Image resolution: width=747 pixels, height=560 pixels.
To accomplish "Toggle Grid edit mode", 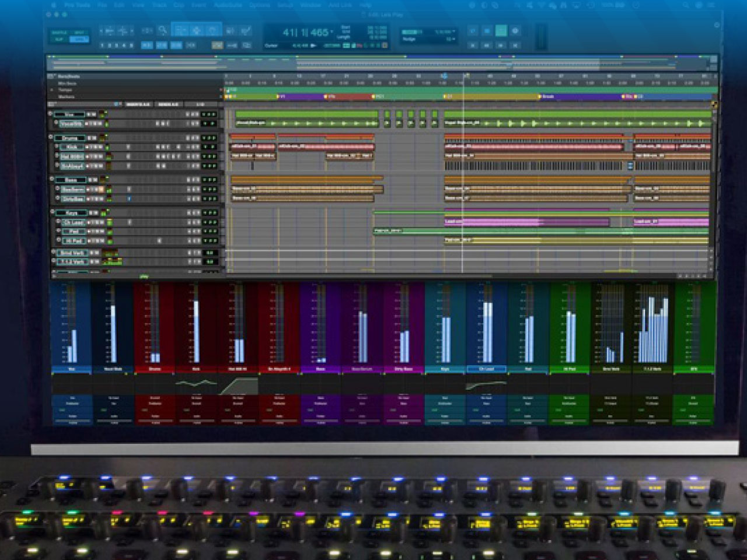I will (79, 40).
